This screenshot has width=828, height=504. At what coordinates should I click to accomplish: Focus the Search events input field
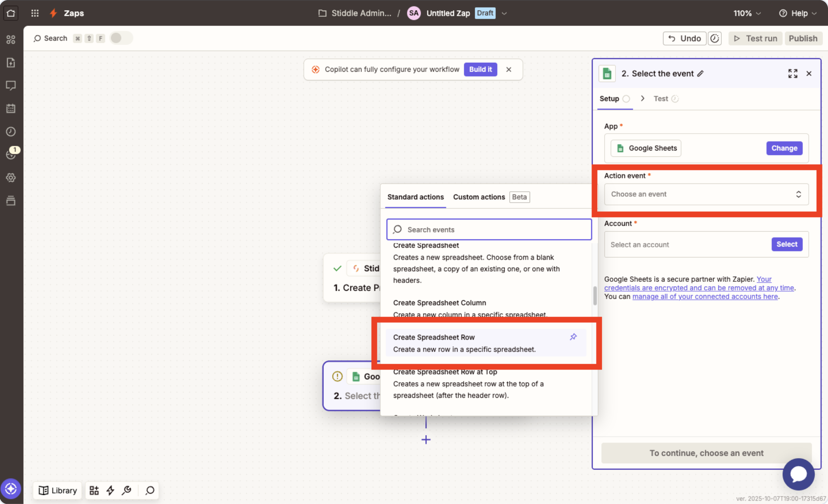click(x=489, y=230)
